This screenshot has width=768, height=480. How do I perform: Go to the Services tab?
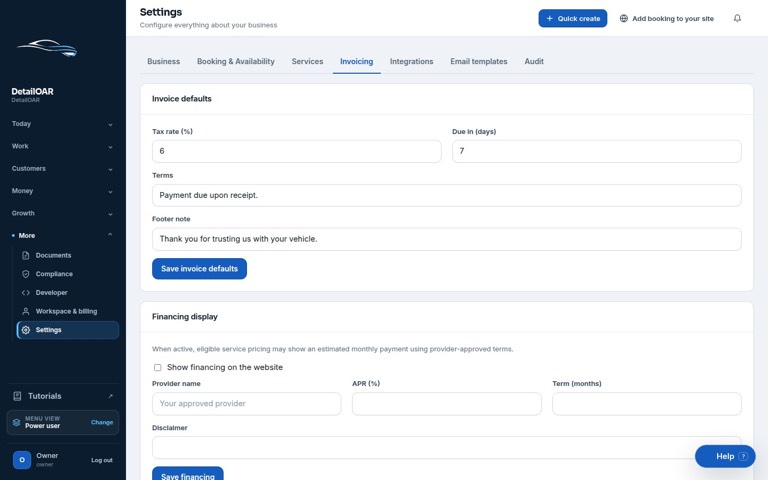coord(307,61)
